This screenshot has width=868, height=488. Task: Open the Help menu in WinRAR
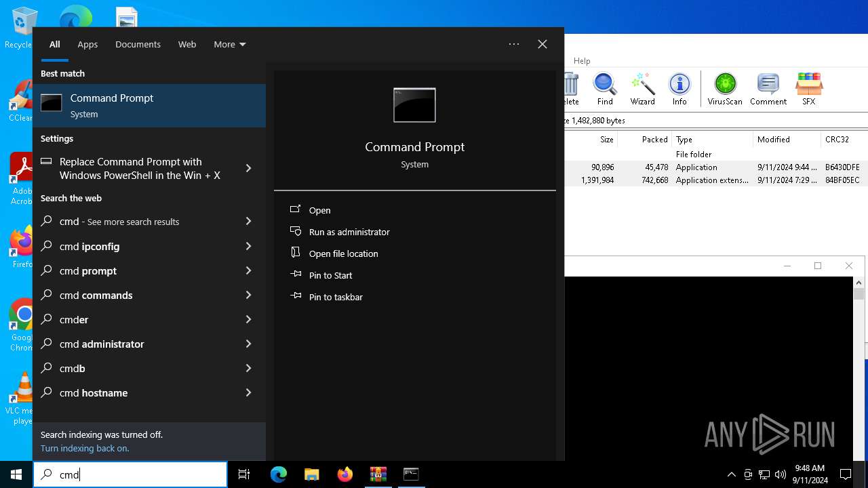pyautogui.click(x=582, y=61)
